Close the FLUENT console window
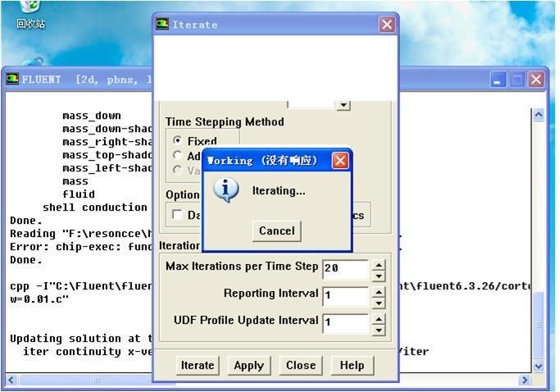This screenshot has height=392, width=560. click(536, 80)
